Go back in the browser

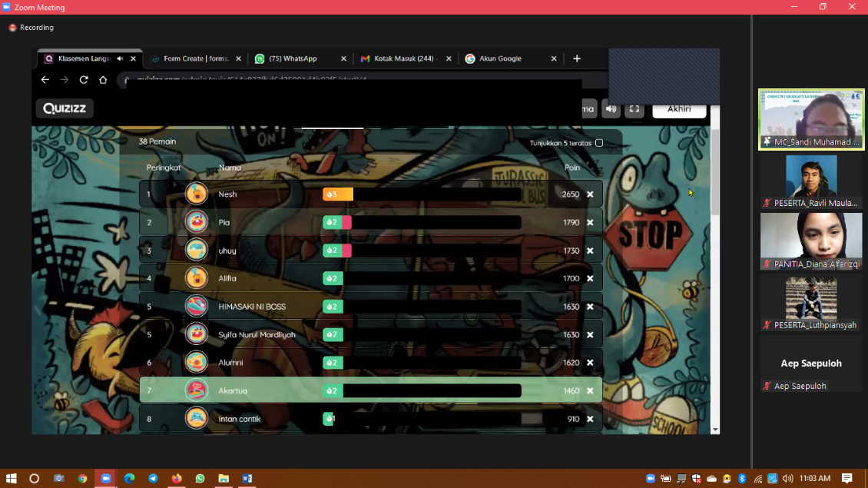click(45, 80)
